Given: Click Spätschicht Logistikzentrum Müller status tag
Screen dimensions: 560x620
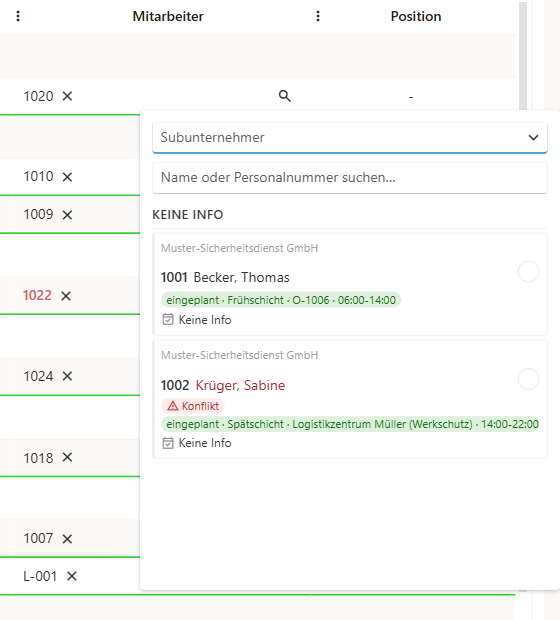Looking at the screenshot, I should pos(350,424).
